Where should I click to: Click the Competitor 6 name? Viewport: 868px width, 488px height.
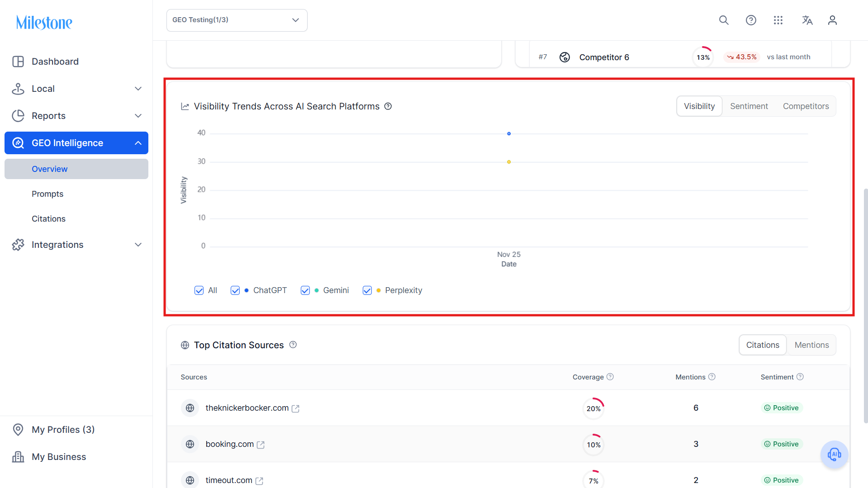pos(604,57)
